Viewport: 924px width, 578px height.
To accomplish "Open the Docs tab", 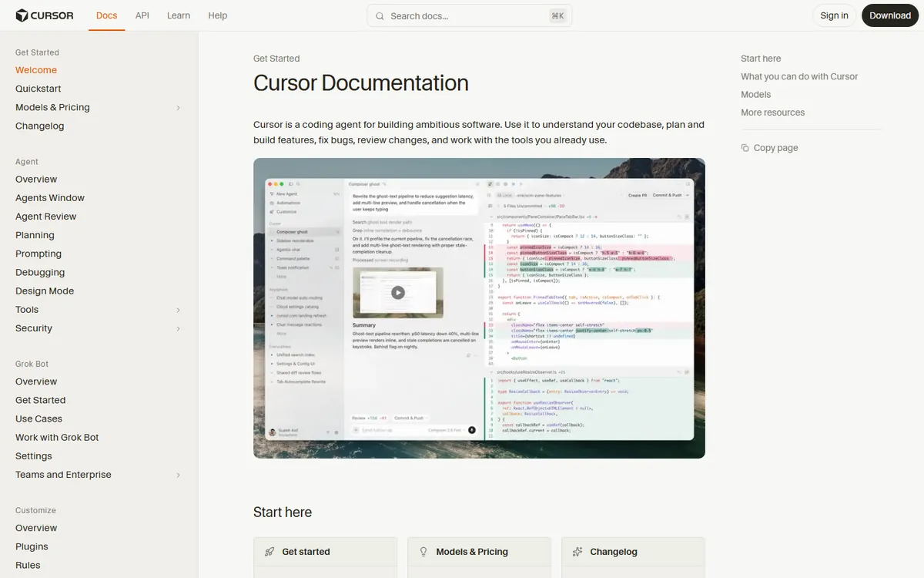I will (x=107, y=15).
